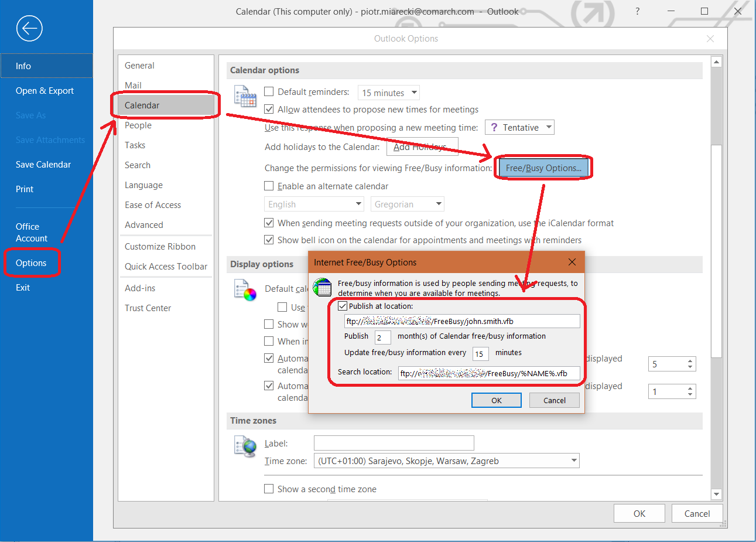Select Mail in the options list
The height and width of the screenshot is (542, 756).
point(166,86)
